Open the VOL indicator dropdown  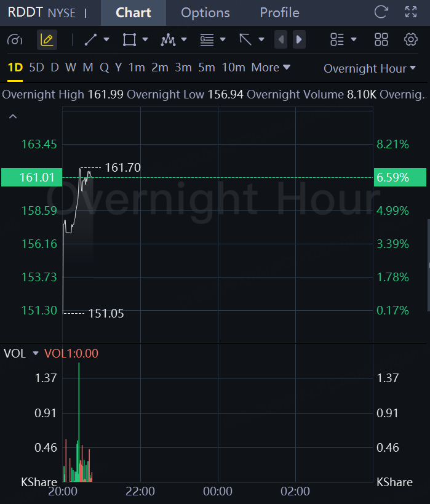(35, 353)
